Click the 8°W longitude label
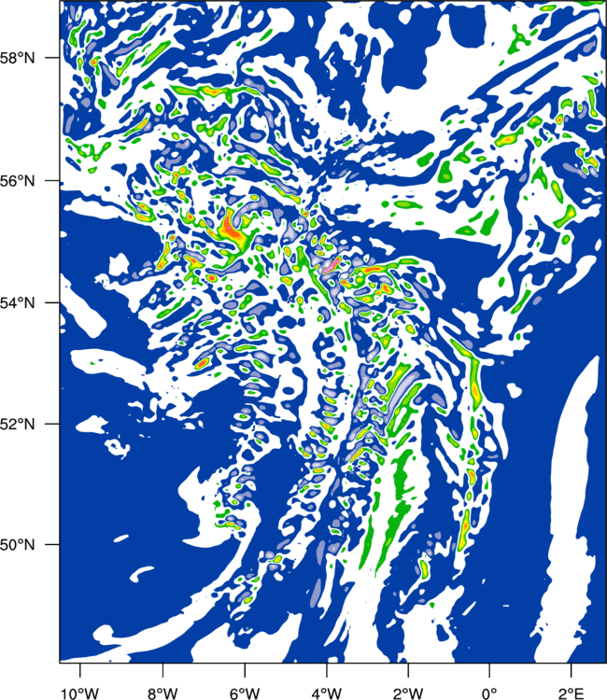The image size is (607, 700). pyautogui.click(x=162, y=693)
